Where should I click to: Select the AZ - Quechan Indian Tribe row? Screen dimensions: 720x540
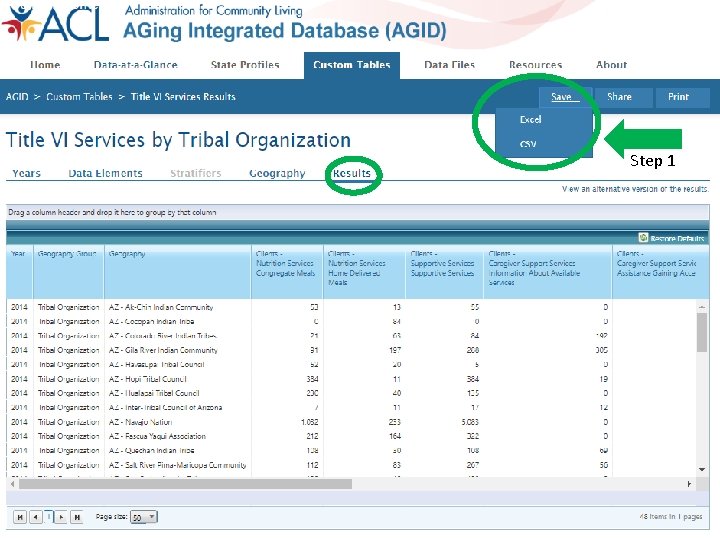tap(351, 450)
